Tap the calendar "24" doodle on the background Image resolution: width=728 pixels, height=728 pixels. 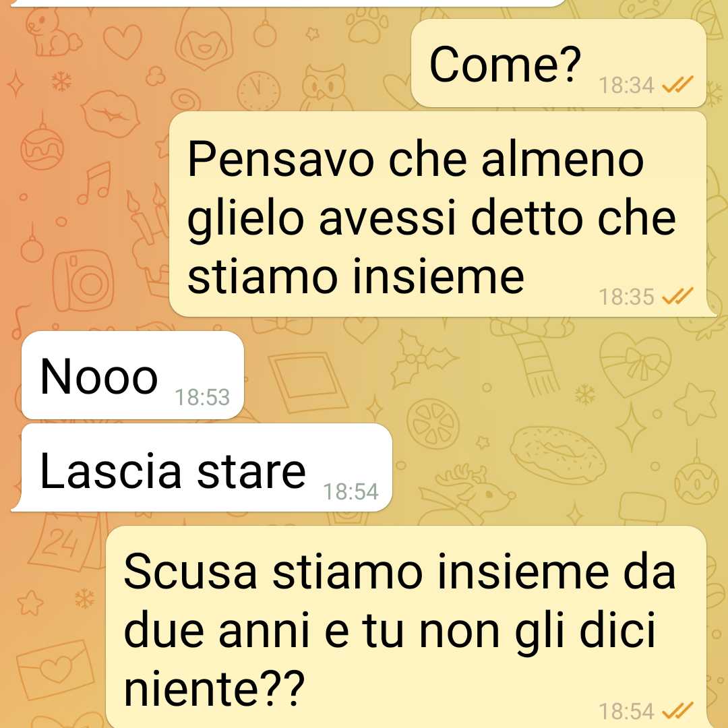point(69,541)
